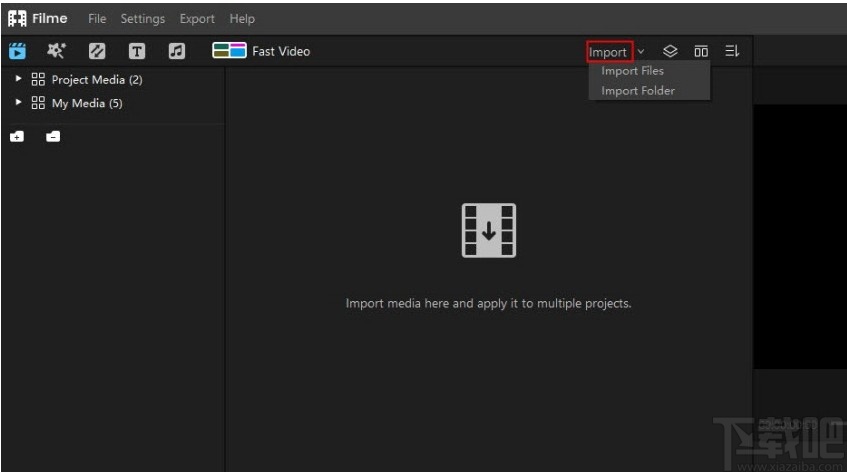The width and height of the screenshot is (847, 472).
Task: Click the sort order icon
Action: pyautogui.click(x=732, y=51)
